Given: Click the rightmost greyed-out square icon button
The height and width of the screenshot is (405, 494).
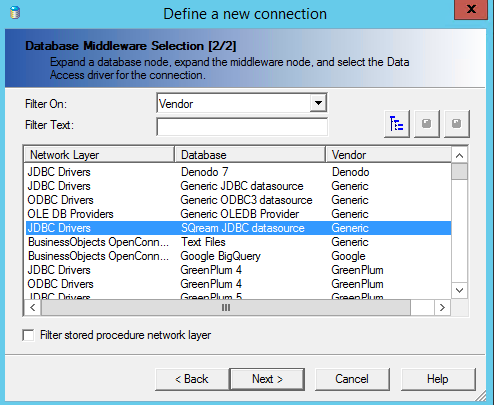Looking at the screenshot, I should point(457,124).
